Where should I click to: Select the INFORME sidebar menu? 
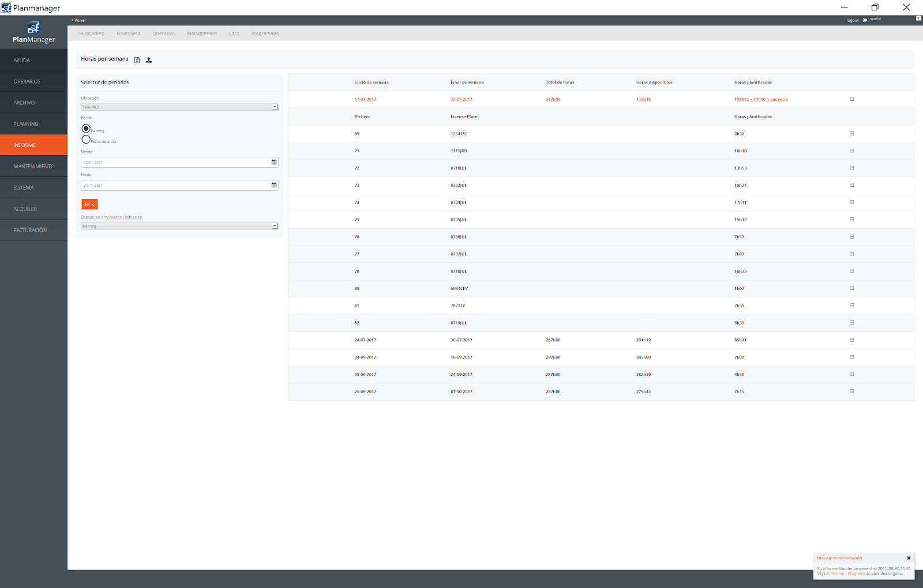[33, 145]
